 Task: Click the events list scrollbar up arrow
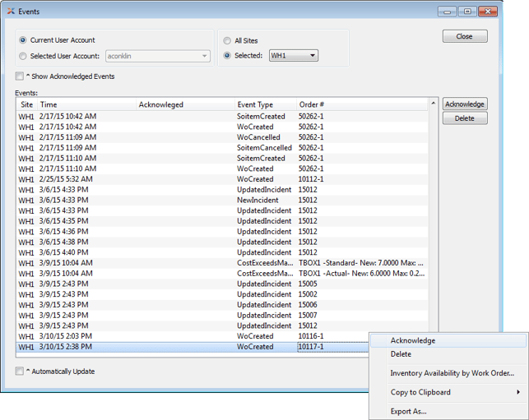click(x=433, y=104)
